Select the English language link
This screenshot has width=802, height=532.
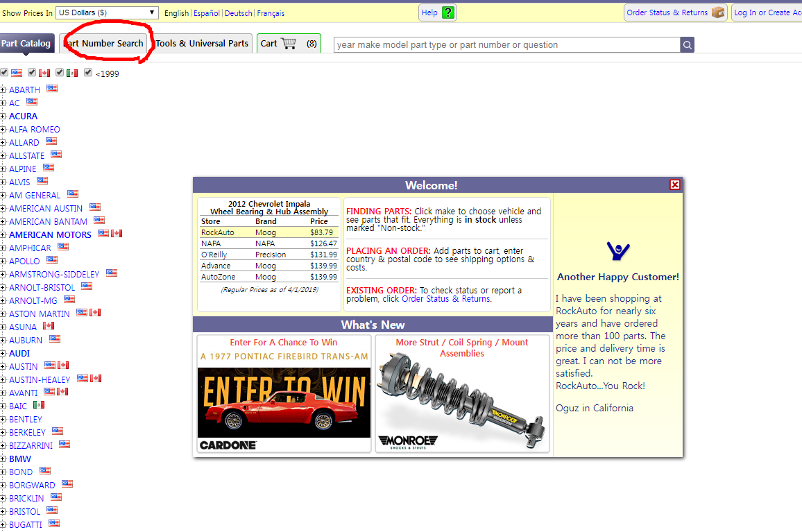176,13
